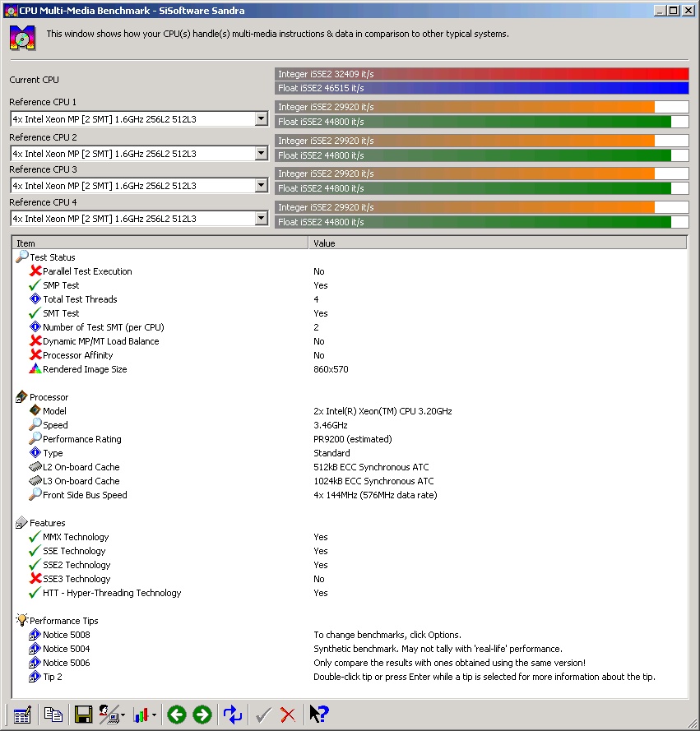Image resolution: width=700 pixels, height=731 pixels.
Task: Select the SSE Technology row
Action: 350,551
